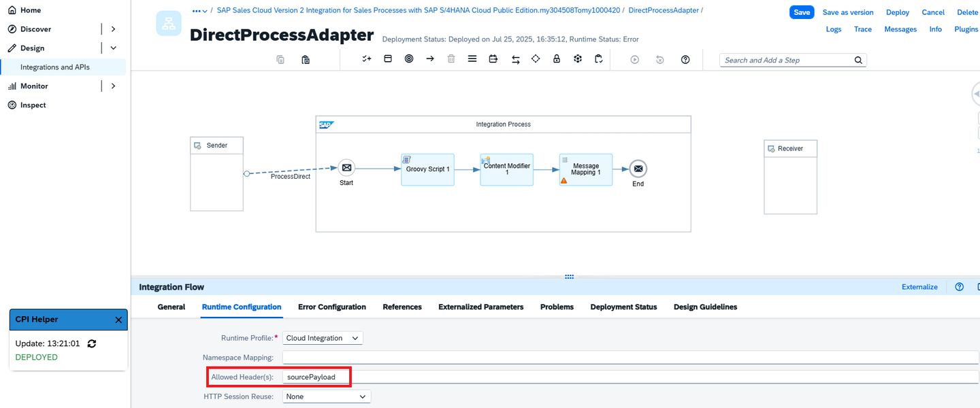This screenshot has width=980, height=408.
Task: Go to the References tab
Action: pos(402,307)
